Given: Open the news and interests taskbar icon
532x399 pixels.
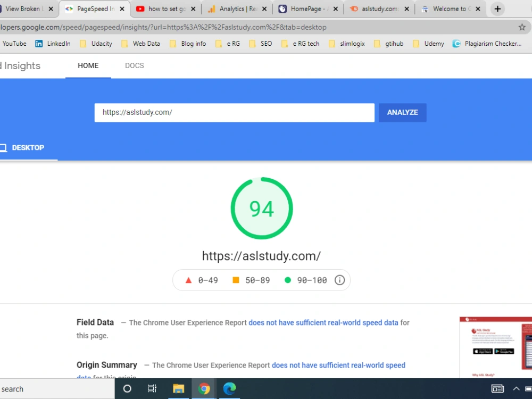Looking at the screenshot, I should click(497, 389).
